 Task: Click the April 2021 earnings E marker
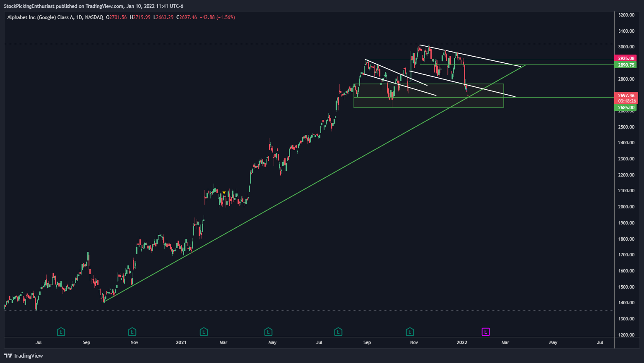pyautogui.click(x=268, y=332)
